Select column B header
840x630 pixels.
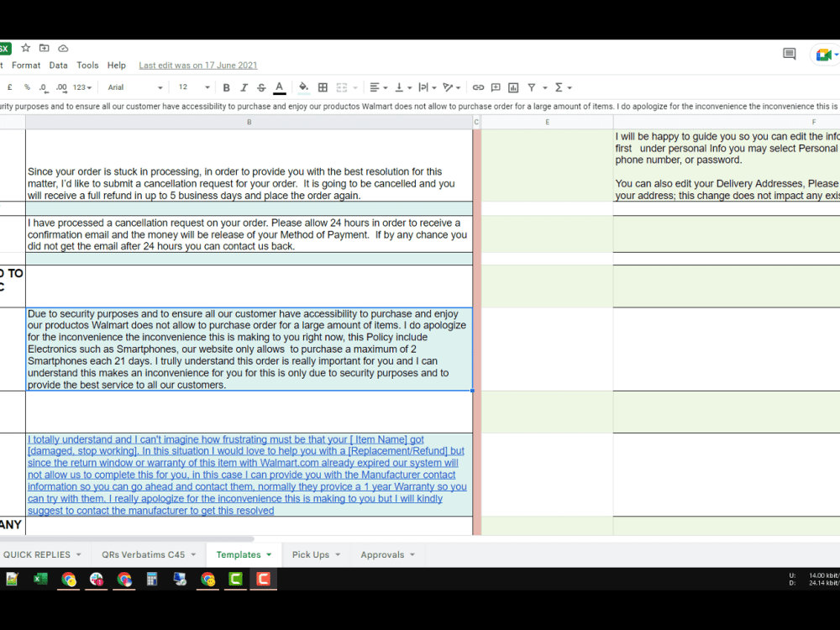pos(249,122)
